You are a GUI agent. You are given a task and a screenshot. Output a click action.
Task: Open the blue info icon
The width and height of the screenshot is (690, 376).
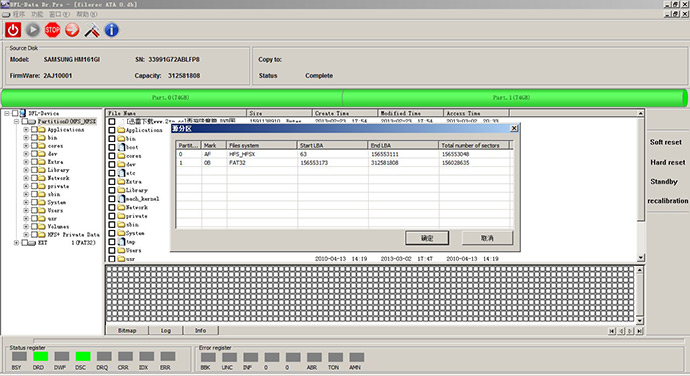pyautogui.click(x=112, y=30)
